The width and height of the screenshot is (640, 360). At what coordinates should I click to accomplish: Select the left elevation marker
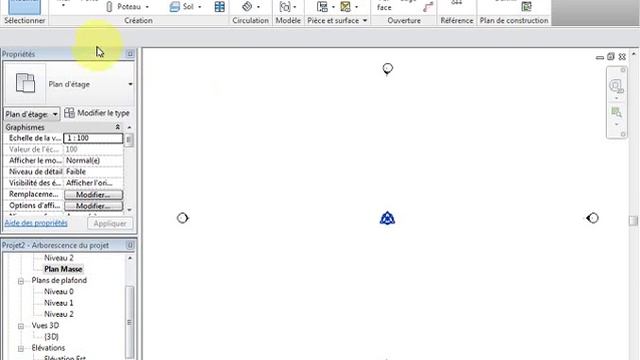[x=182, y=218]
